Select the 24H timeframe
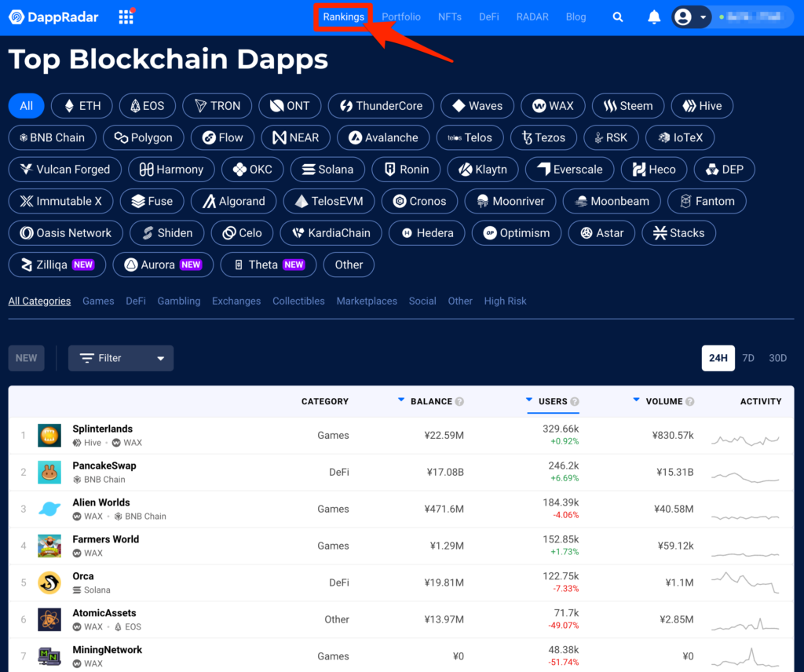The height and width of the screenshot is (672, 804). [718, 358]
